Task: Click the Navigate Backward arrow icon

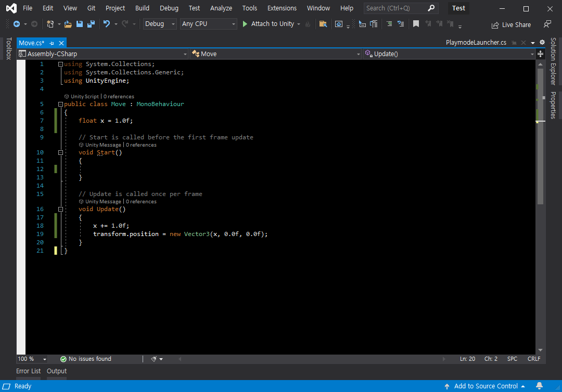Action: click(17, 24)
